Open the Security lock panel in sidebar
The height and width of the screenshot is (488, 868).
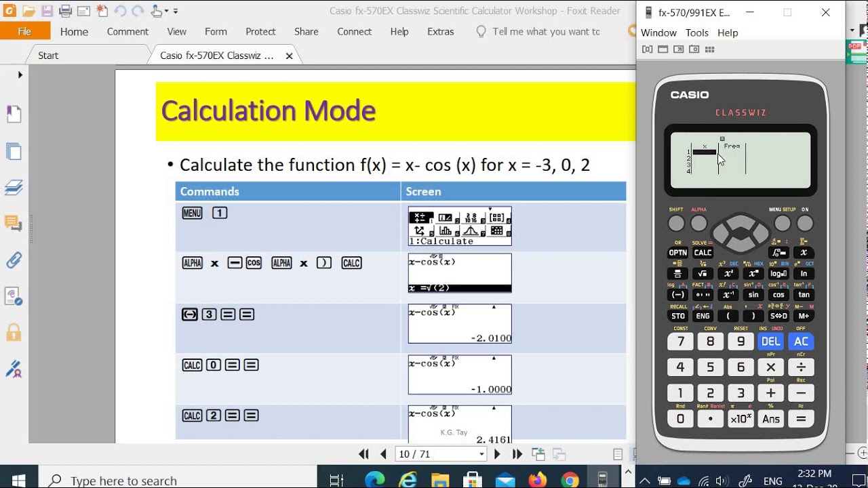(14, 332)
